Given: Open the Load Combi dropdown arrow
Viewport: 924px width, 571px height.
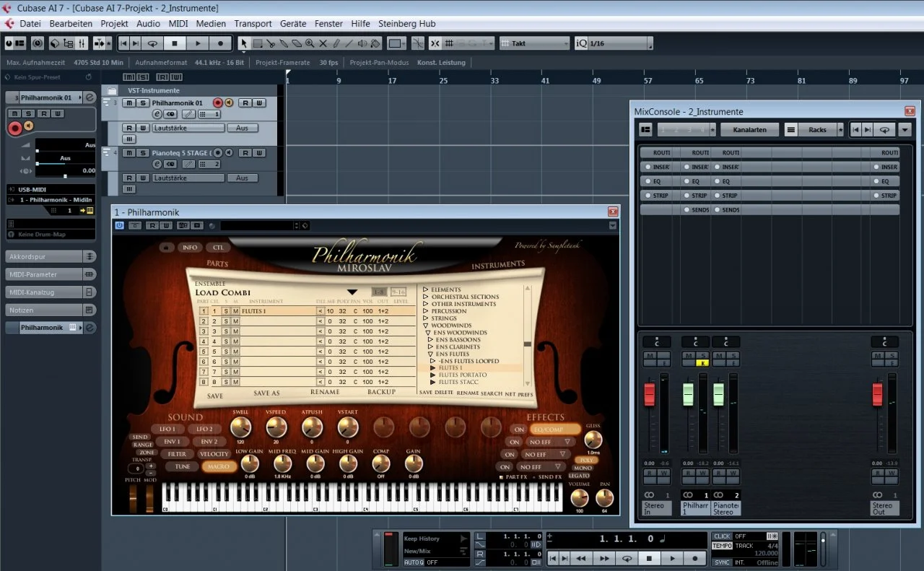Looking at the screenshot, I should 352,292.
